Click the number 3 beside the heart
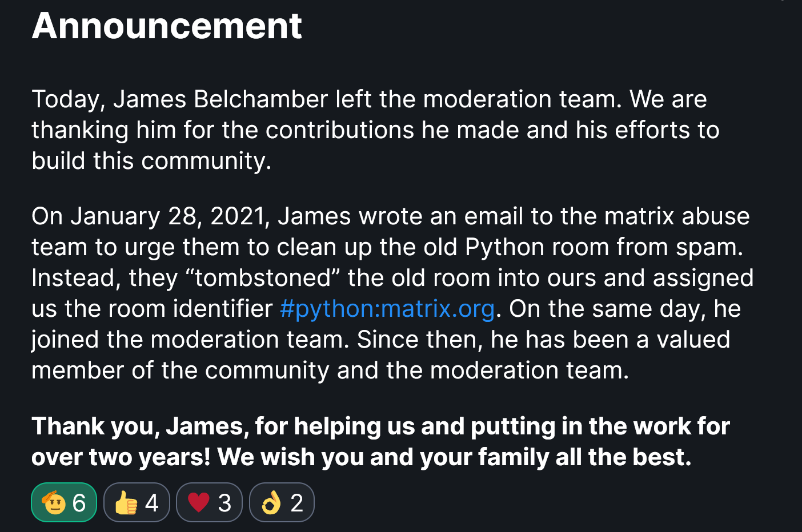Viewport: 802px width, 532px height. 224,503
